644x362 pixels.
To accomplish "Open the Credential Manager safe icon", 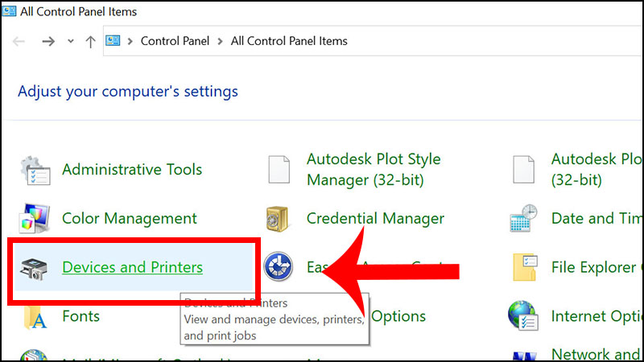I will 277,219.
